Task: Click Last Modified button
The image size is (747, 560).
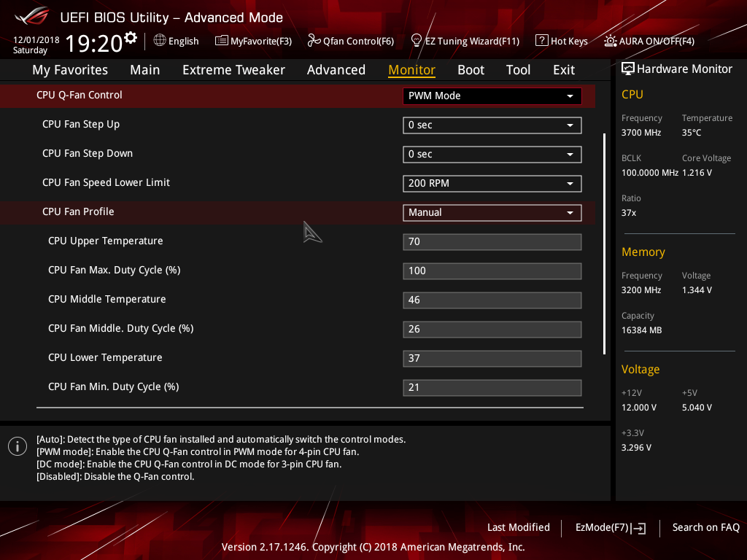Action: point(519,528)
